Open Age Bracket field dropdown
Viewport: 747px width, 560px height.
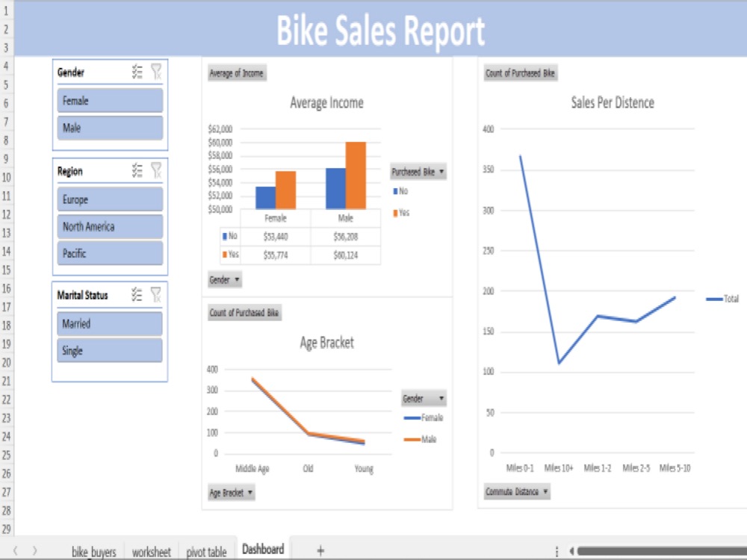[x=231, y=492]
